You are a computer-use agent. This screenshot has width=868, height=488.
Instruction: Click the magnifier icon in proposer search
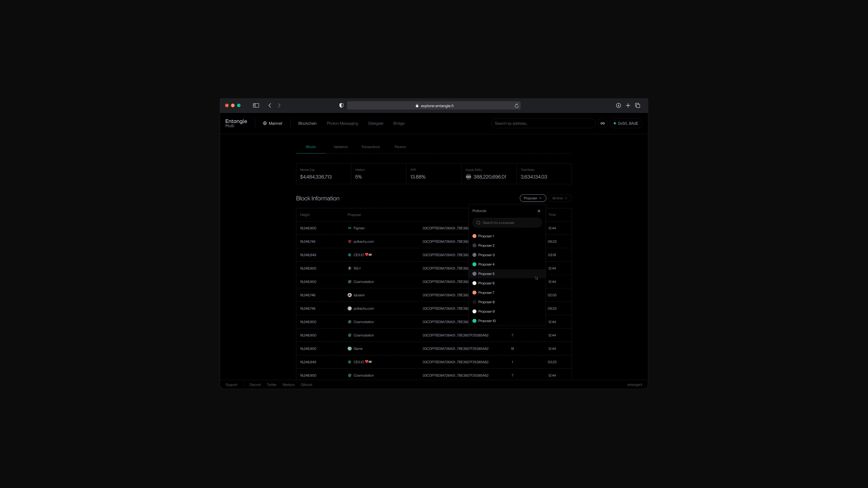point(478,223)
